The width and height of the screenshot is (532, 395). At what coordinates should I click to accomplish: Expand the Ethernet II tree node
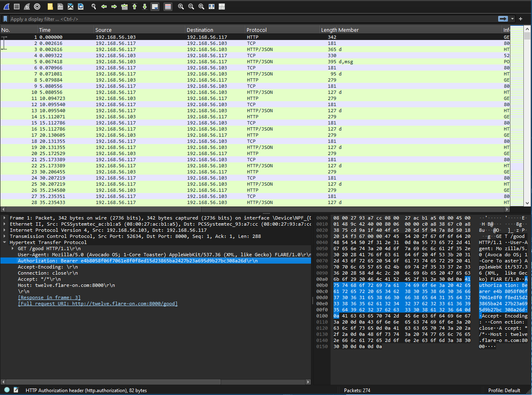pos(4,224)
